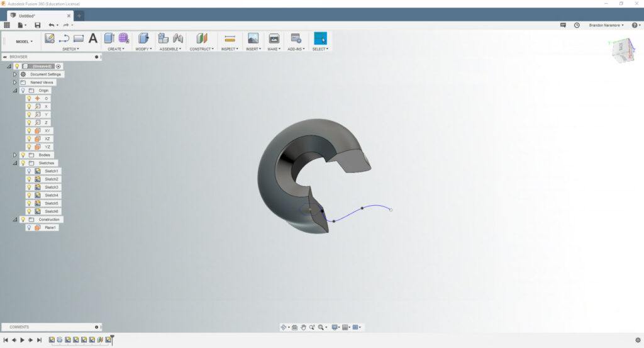The width and height of the screenshot is (644, 348).
Task: Toggle visibility of the Bodies folder
Action: coord(23,155)
